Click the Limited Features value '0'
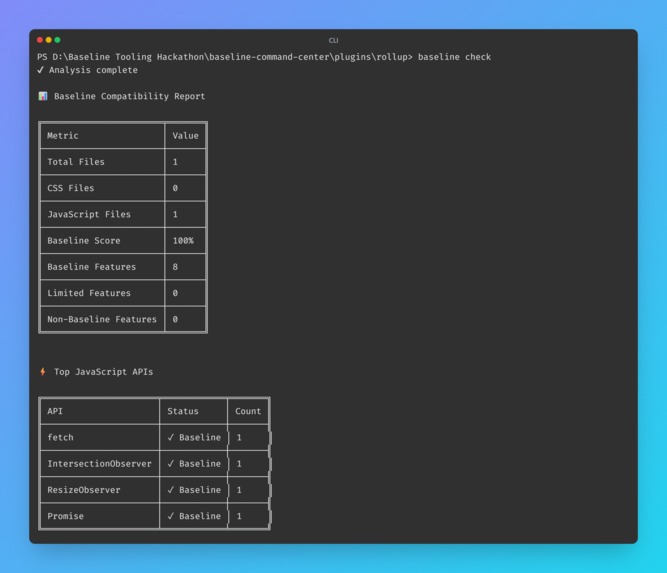667x573 pixels. pyautogui.click(x=175, y=293)
